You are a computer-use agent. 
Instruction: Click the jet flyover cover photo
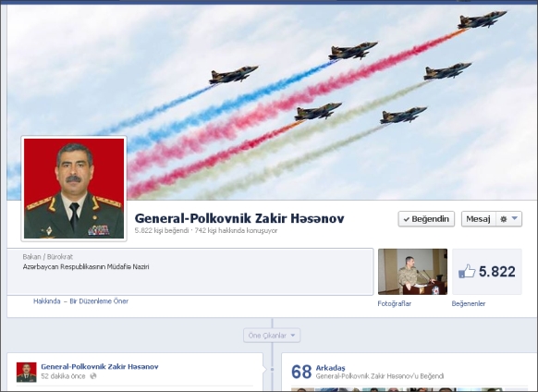(271, 86)
